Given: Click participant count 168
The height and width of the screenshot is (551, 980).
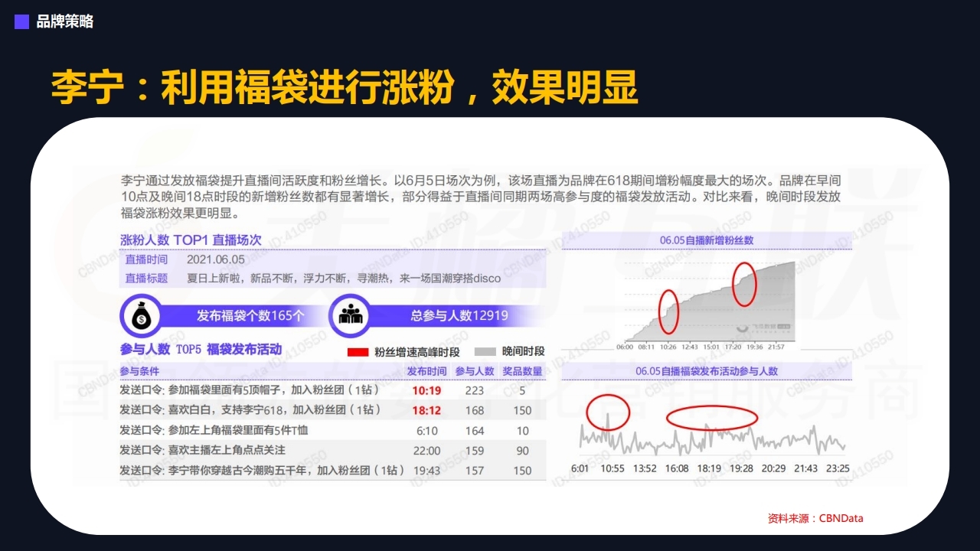Looking at the screenshot, I should (475, 411).
